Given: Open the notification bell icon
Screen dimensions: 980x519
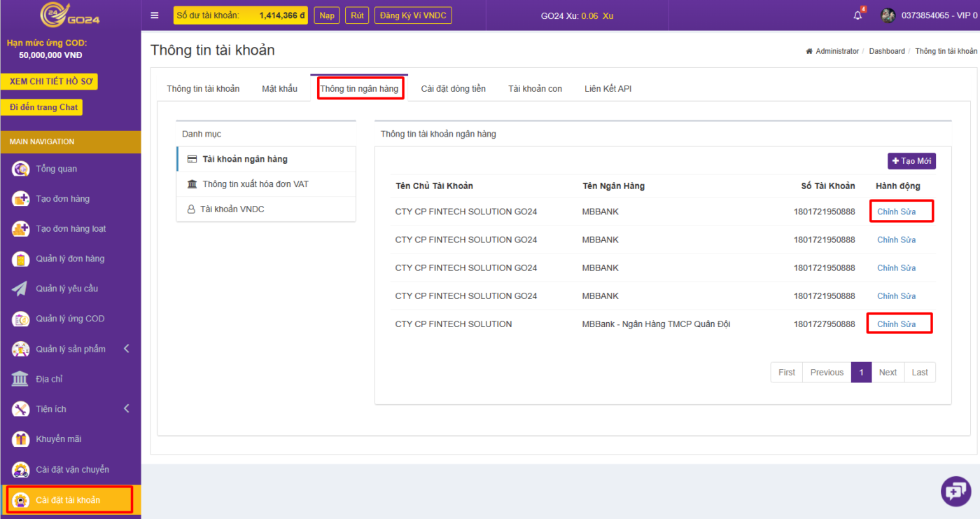Looking at the screenshot, I should [857, 15].
